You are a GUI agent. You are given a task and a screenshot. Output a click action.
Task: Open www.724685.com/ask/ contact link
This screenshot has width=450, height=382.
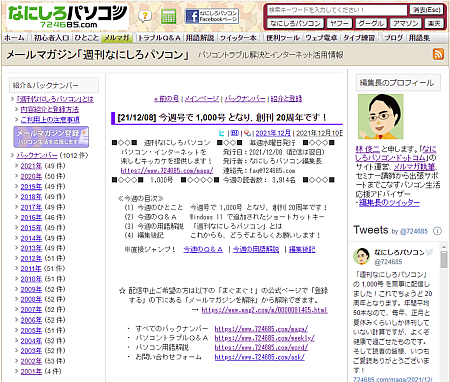[x=259, y=357]
